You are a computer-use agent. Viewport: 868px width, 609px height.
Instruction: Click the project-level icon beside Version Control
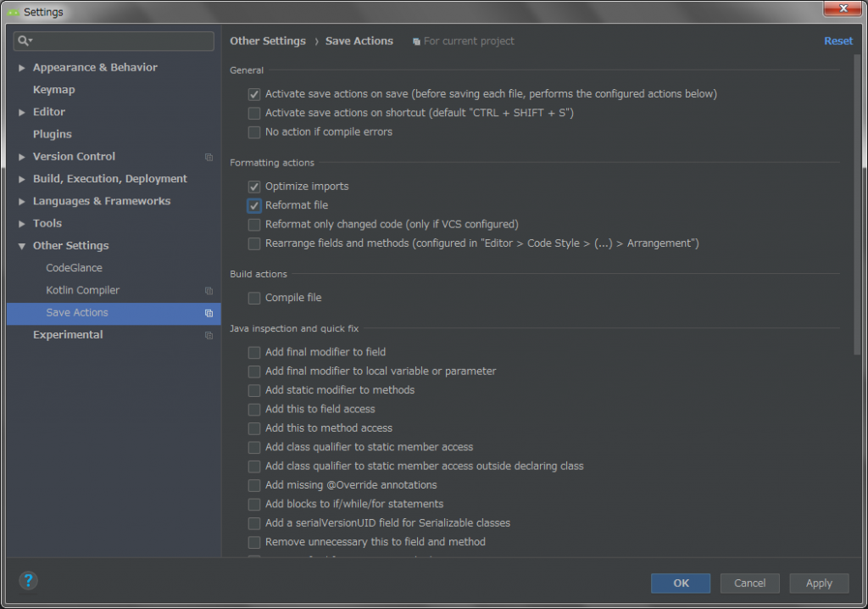tap(209, 157)
